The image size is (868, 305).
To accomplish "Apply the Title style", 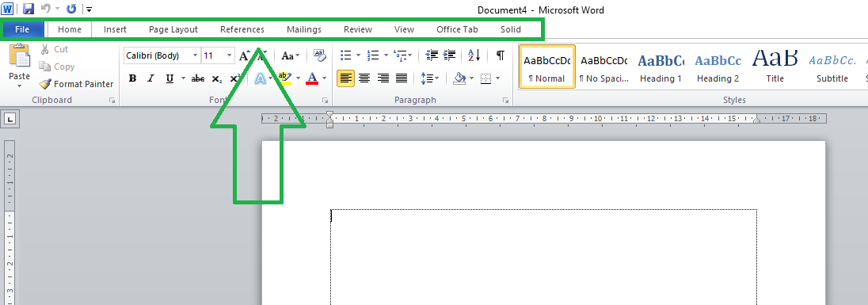I will [x=775, y=67].
